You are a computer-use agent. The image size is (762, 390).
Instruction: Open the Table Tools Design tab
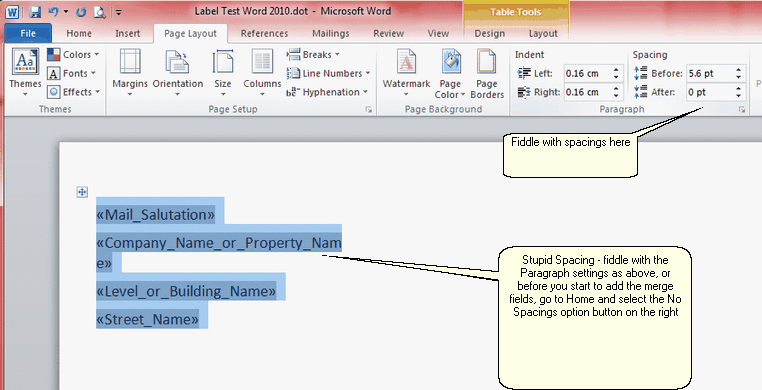click(x=489, y=34)
